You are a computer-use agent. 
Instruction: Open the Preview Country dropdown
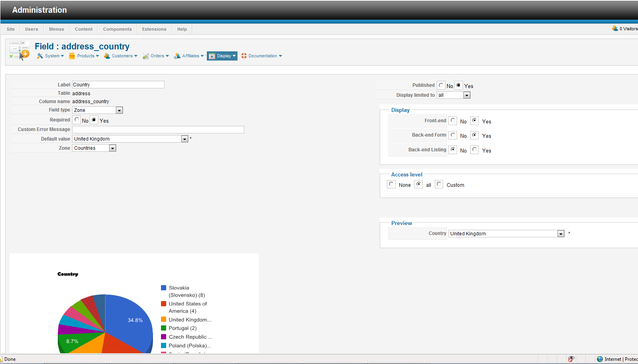click(x=506, y=234)
